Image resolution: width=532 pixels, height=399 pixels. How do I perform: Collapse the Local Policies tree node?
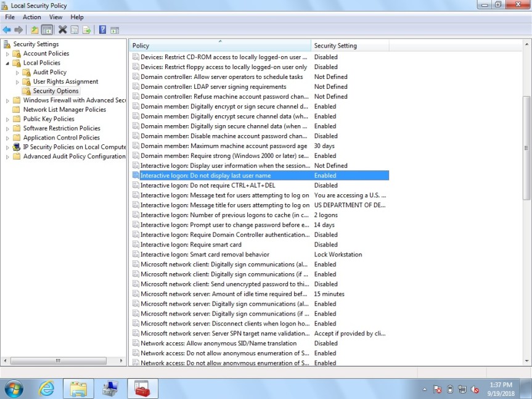(7, 63)
